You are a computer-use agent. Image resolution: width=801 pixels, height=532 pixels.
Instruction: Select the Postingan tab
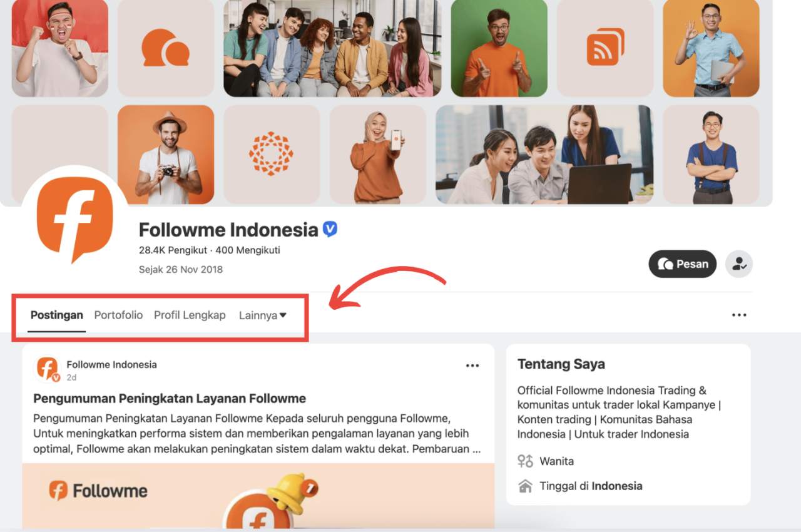pos(56,315)
